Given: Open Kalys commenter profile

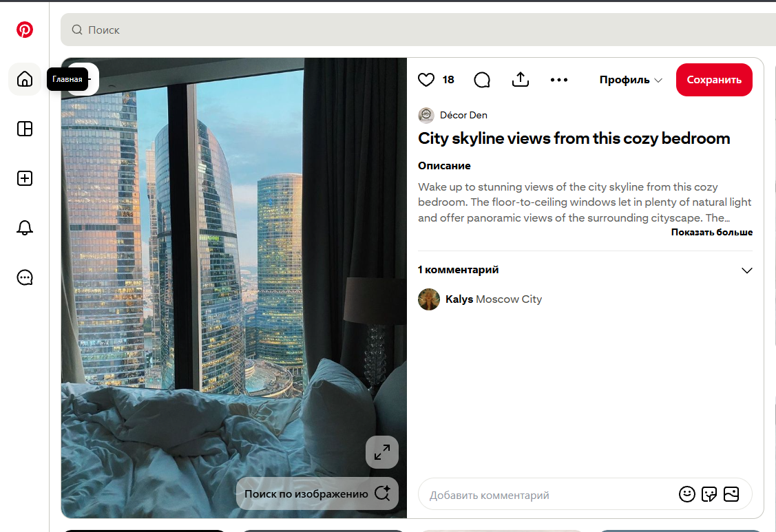Looking at the screenshot, I should (x=459, y=299).
